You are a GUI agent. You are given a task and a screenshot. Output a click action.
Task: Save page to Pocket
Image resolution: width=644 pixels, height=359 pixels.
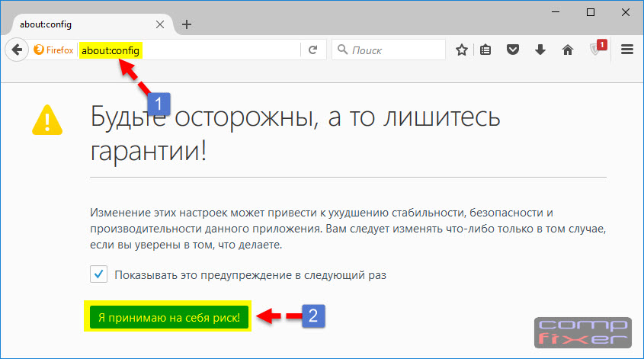coord(514,50)
